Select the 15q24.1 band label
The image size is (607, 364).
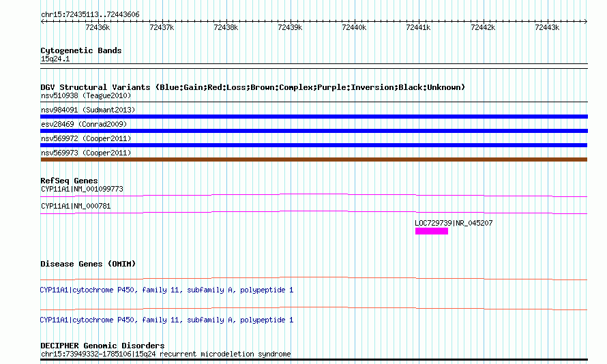(55, 59)
